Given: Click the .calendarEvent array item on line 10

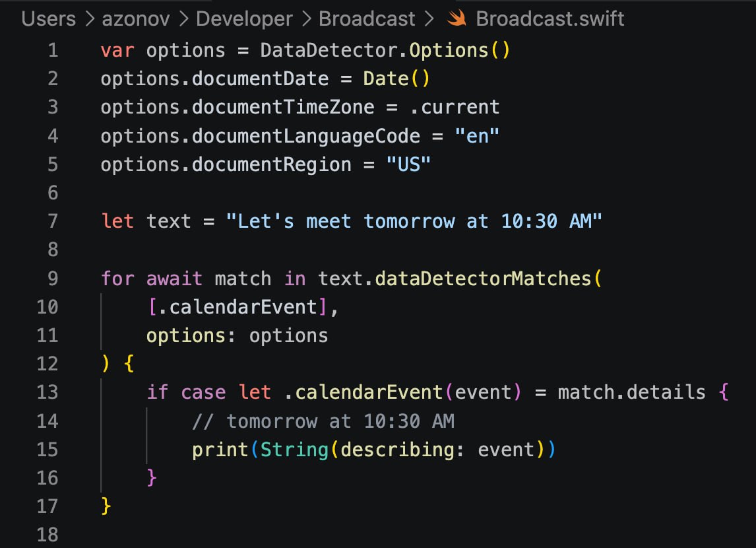Looking at the screenshot, I should point(237,307).
